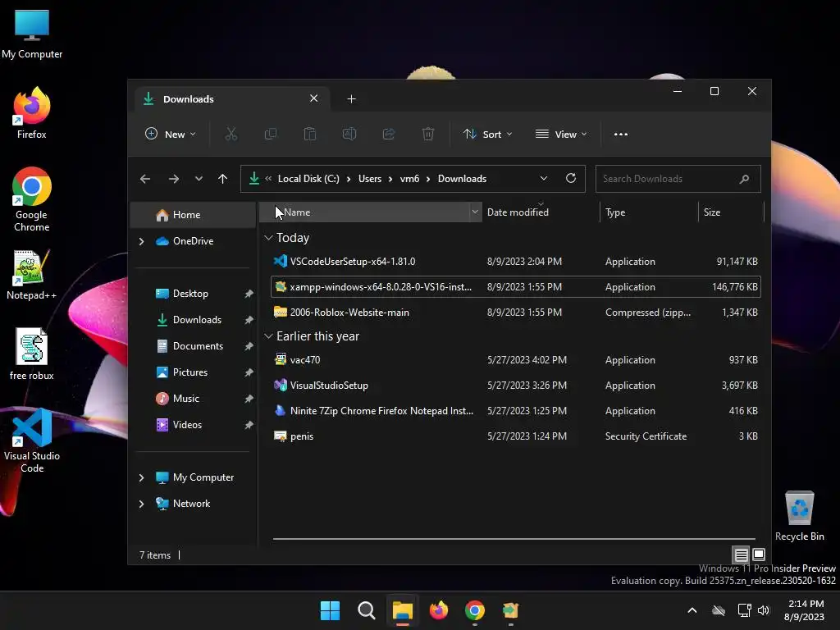The width and height of the screenshot is (840, 630).
Task: Open the New item dropdown
Action: point(171,134)
